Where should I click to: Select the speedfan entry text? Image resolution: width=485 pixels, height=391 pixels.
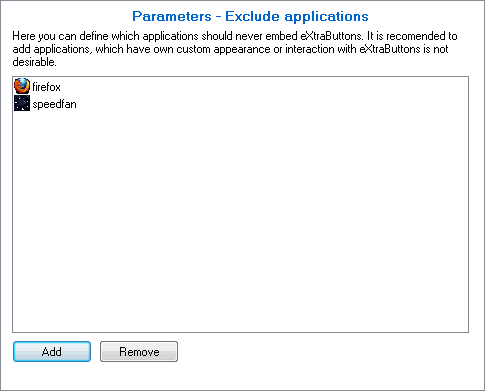coord(54,104)
